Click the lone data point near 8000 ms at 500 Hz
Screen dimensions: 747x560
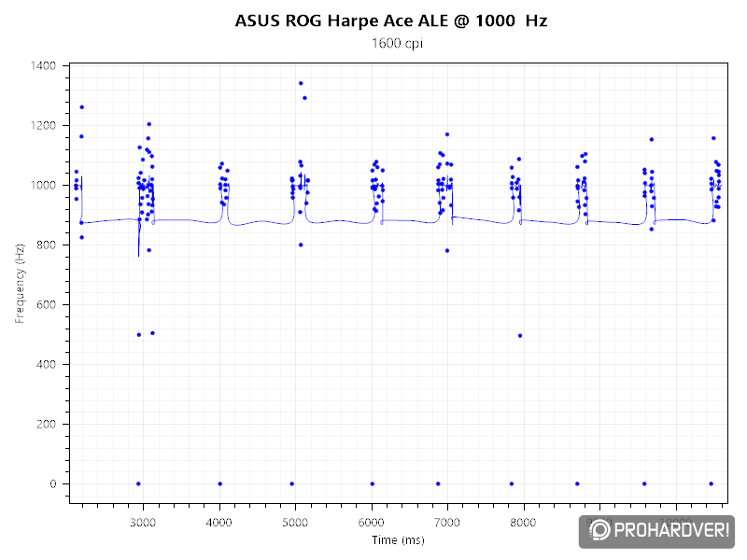coord(520,336)
